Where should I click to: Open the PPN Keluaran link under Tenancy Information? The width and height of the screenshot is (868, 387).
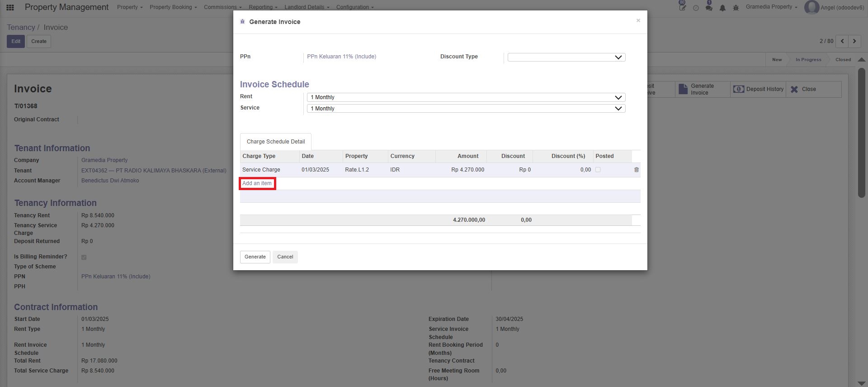(116, 277)
